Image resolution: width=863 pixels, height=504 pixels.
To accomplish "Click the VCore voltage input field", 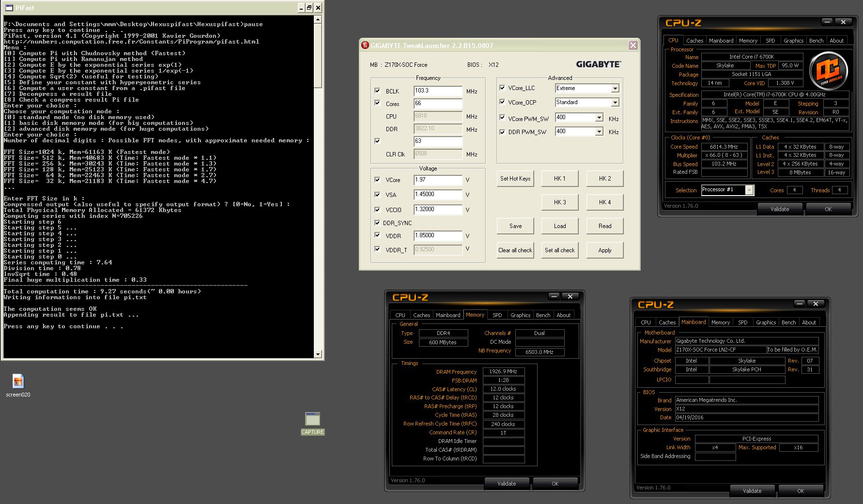I will coord(438,180).
